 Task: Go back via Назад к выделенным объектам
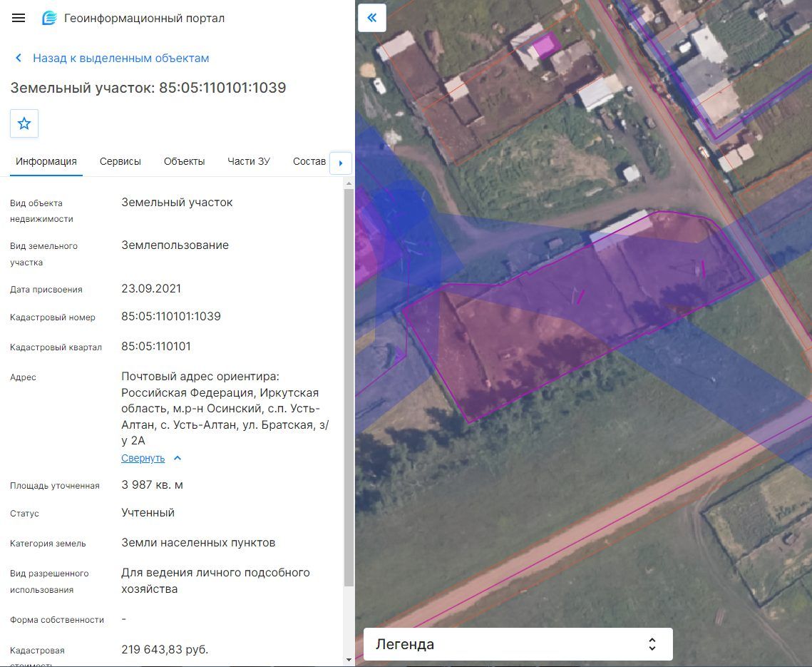pos(120,58)
